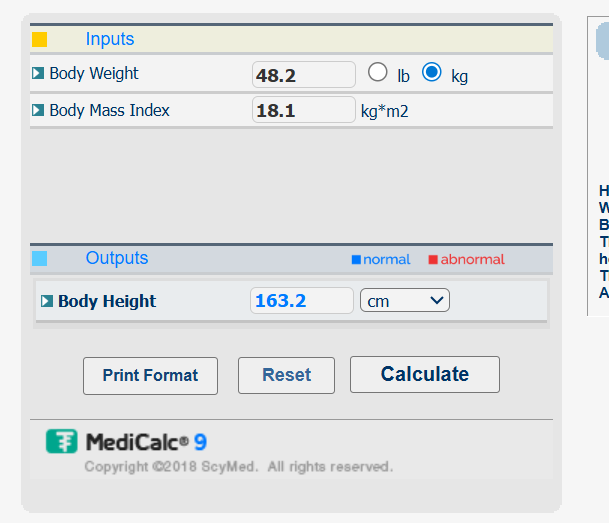
Task: Click the MediCalc green logo icon
Action: [62, 441]
